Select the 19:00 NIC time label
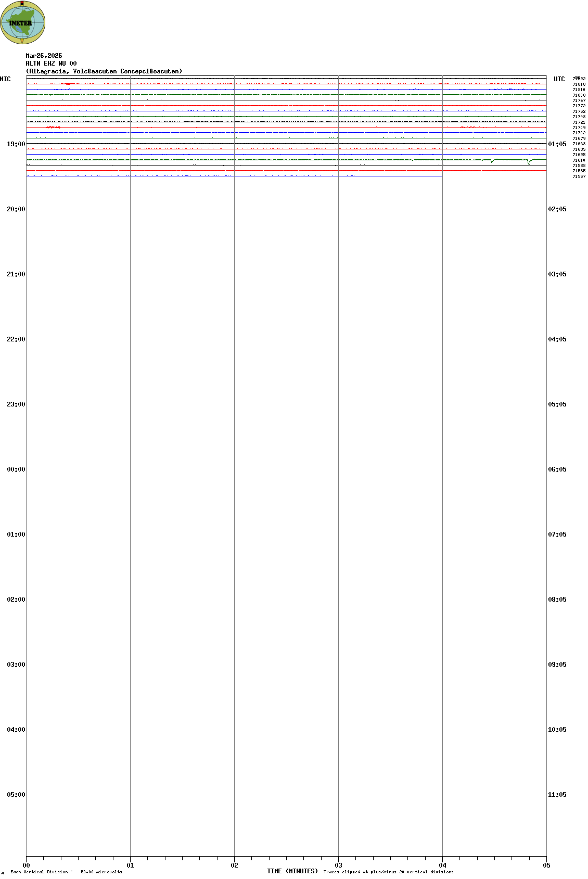 (x=16, y=144)
